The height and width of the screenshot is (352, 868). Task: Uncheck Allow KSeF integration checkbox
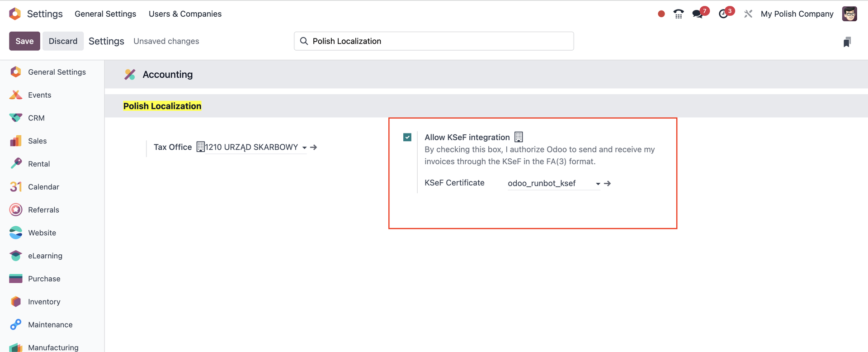(407, 137)
